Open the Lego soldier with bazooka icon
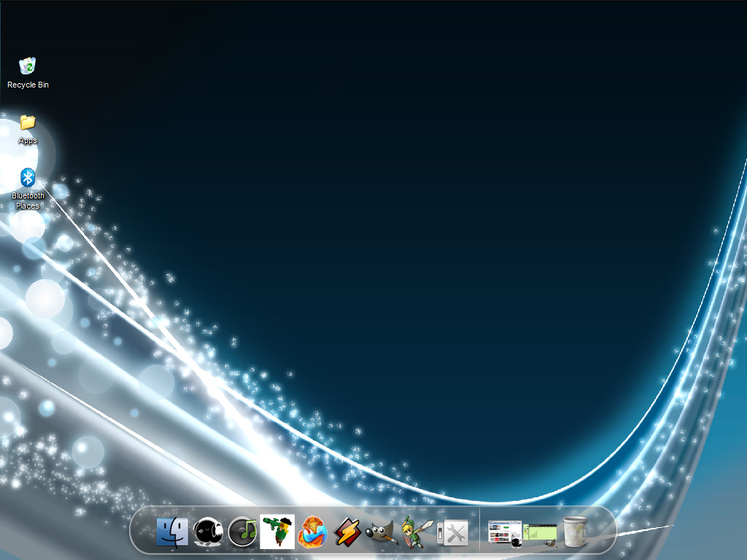Viewport: 747px width, 560px height. (x=277, y=532)
